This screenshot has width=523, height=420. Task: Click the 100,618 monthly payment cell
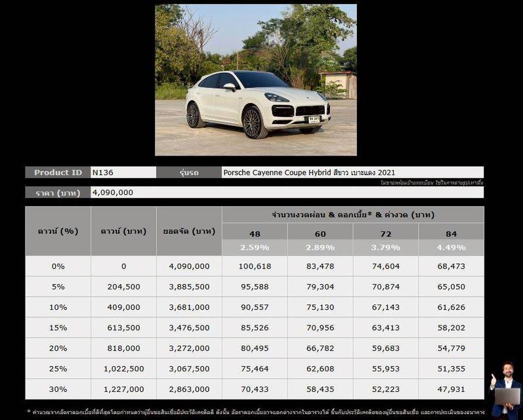255,266
